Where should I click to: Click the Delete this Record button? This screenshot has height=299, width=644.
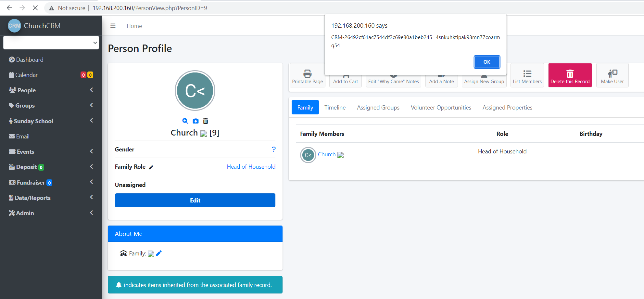[x=570, y=75]
